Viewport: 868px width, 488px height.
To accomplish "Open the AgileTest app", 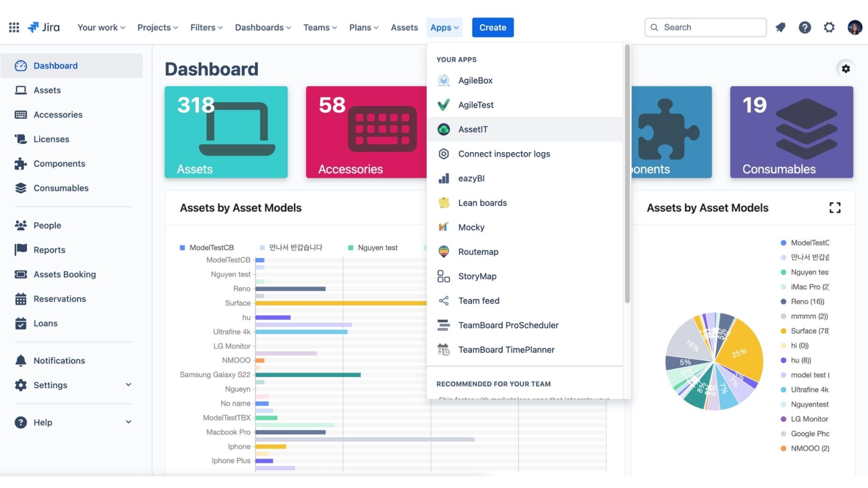I will (475, 105).
